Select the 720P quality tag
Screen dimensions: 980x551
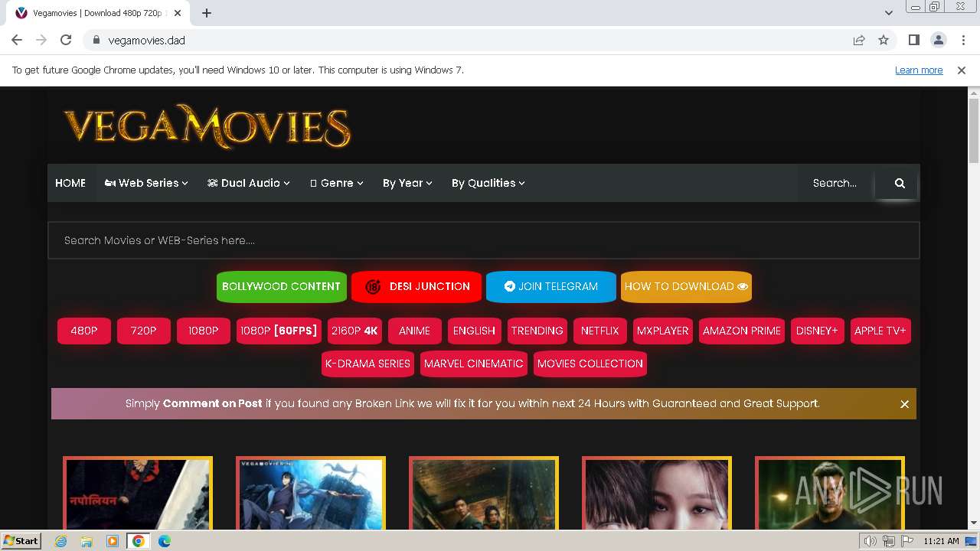(144, 331)
